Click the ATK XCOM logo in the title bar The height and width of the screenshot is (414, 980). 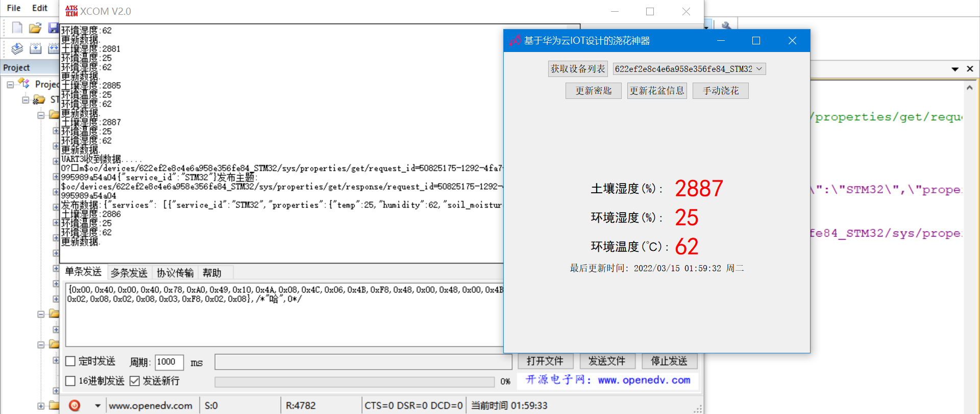[x=71, y=11]
